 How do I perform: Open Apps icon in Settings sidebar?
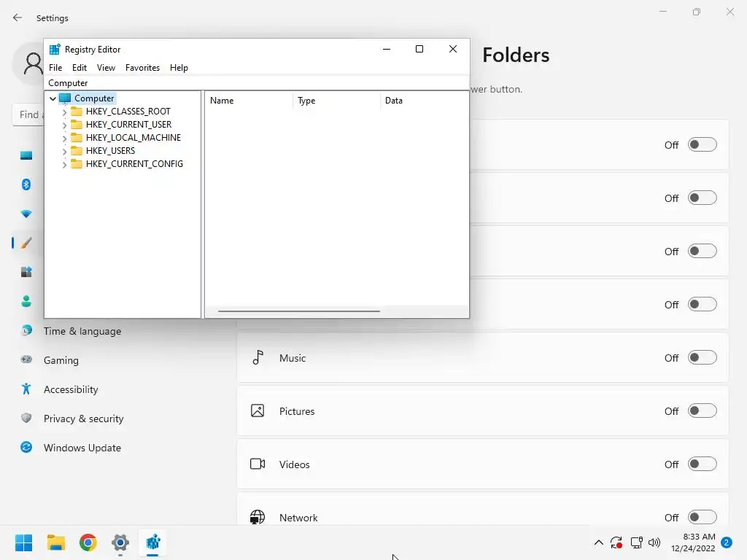tap(26, 272)
